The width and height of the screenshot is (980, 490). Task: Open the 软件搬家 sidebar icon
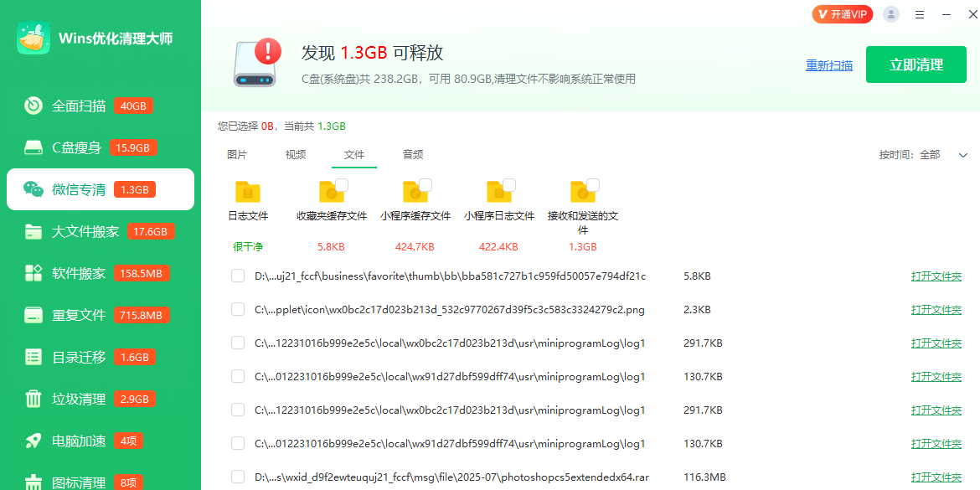tap(34, 273)
